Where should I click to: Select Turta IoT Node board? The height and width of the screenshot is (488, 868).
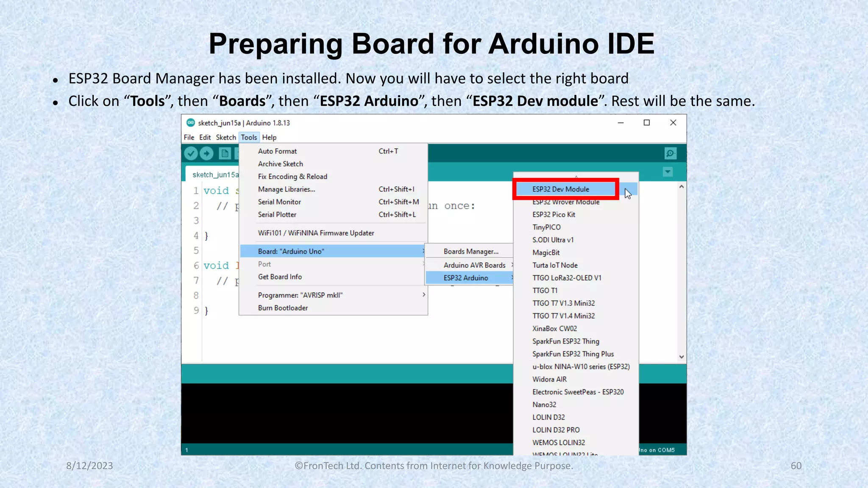(x=576, y=266)
